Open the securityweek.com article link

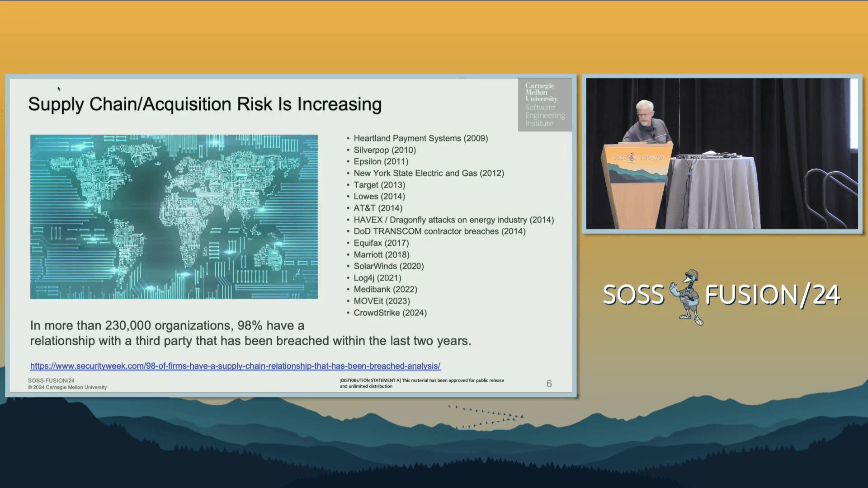(x=235, y=366)
